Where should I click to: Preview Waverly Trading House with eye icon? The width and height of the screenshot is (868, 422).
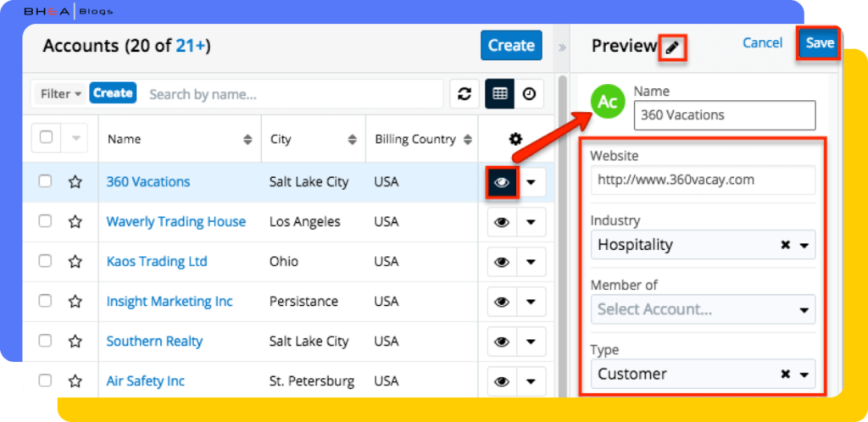pos(502,222)
